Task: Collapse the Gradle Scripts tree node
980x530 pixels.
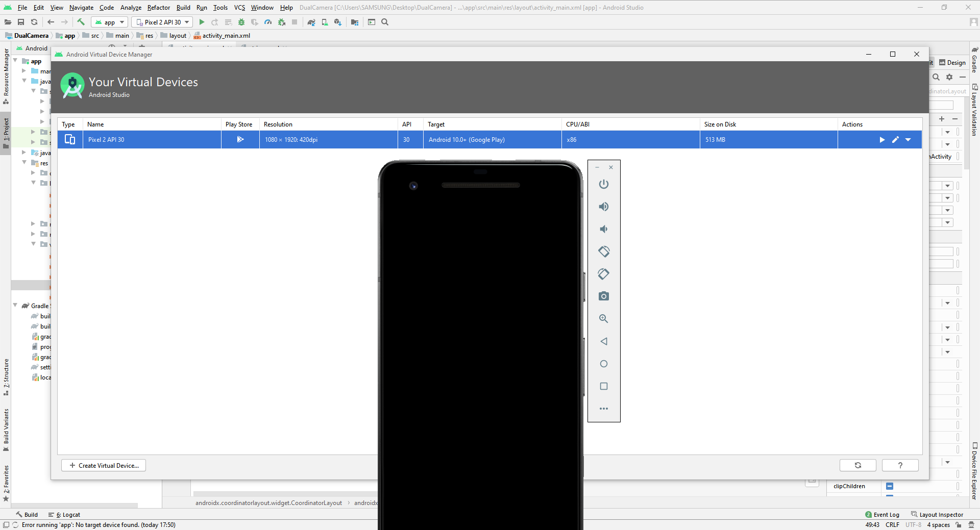Action: [x=15, y=306]
